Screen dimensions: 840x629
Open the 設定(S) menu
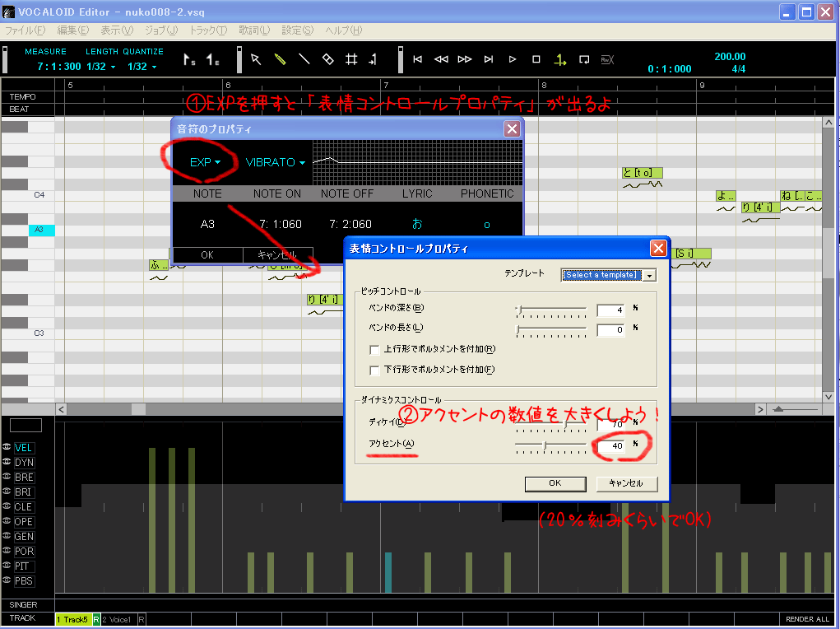pos(297,30)
